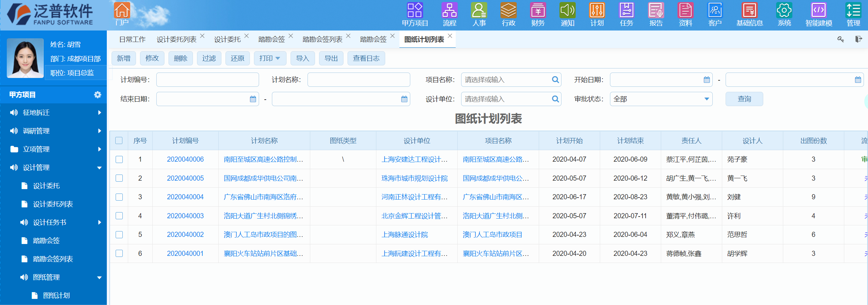Open plan number link 2020040002
The width and height of the screenshot is (868, 305).
185,235
